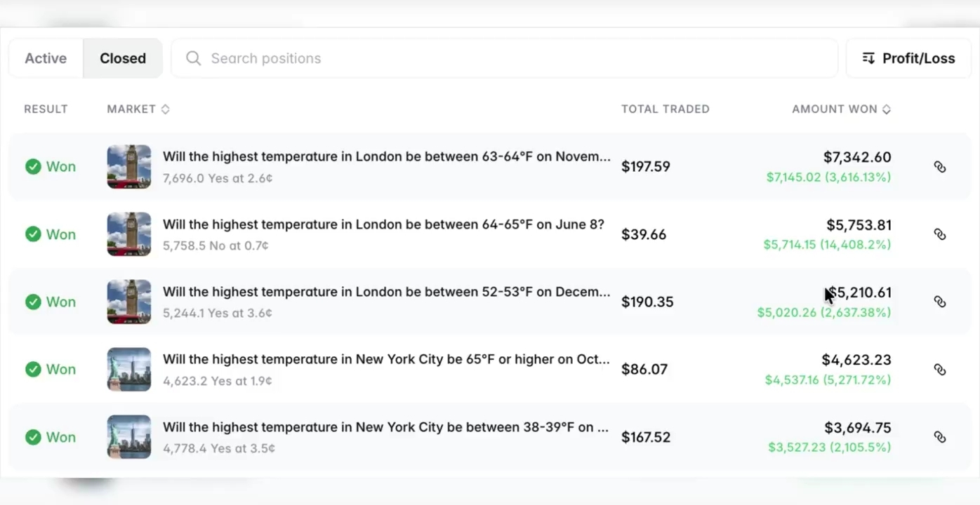
Task: Open link icon for New York 65°F market
Action: click(x=939, y=370)
